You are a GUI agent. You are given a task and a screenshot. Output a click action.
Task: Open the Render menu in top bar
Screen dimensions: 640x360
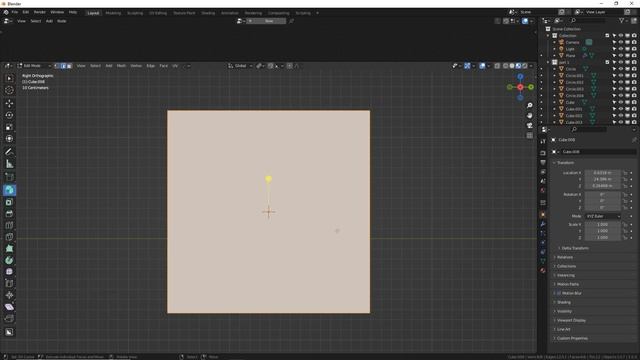tap(40, 12)
